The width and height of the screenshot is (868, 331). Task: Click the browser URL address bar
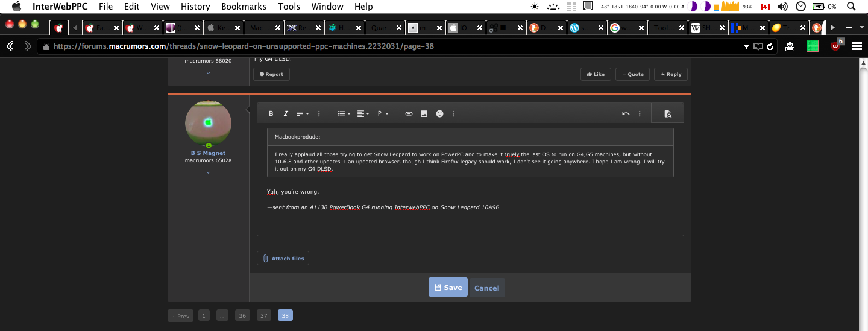(392, 46)
